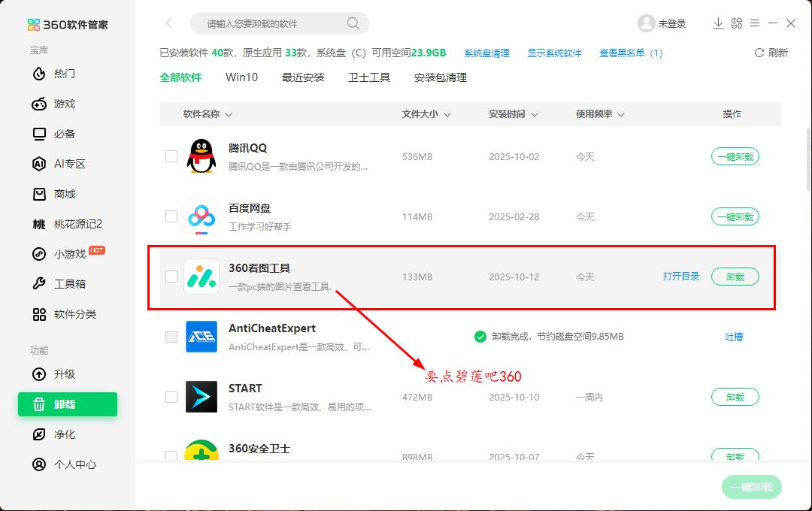The width and height of the screenshot is (812, 511).
Task: Check the 百度网盘 checkbox
Action: [x=171, y=216]
